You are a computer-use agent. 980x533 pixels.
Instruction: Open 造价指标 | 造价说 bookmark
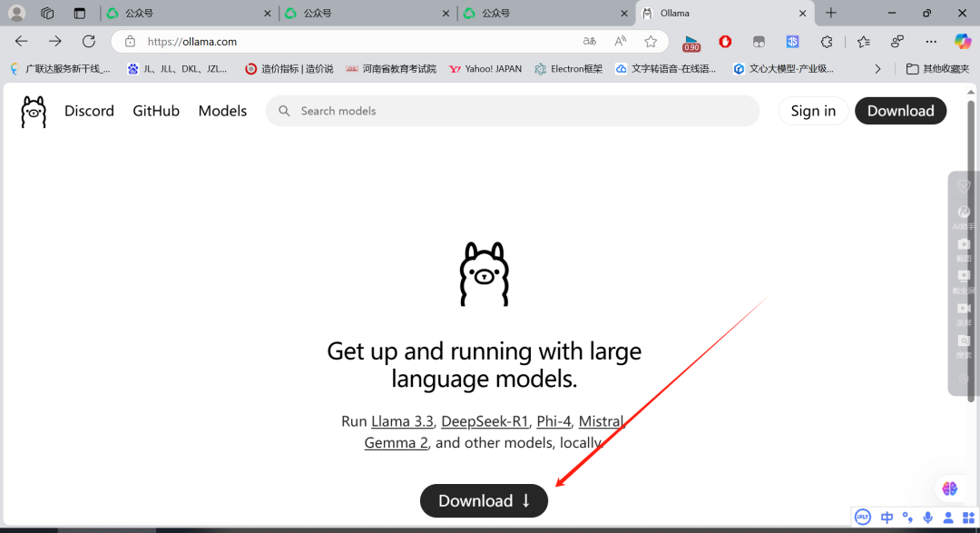pyautogui.click(x=289, y=69)
